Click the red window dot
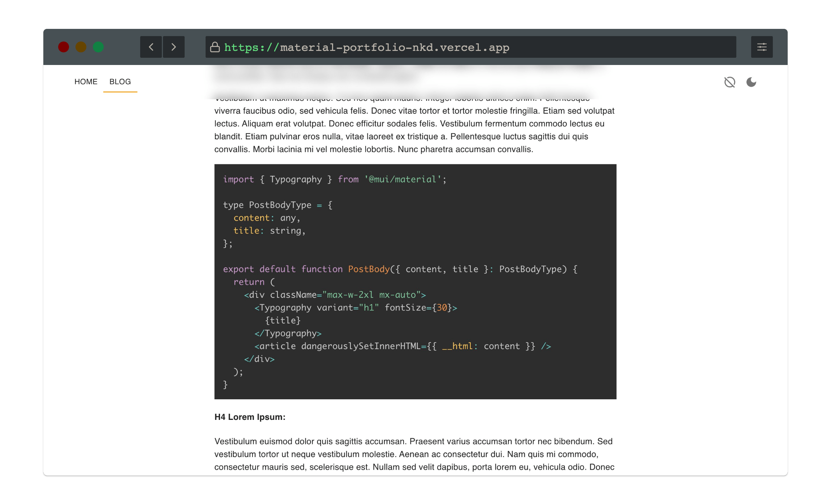The width and height of the screenshot is (831, 504). (64, 47)
